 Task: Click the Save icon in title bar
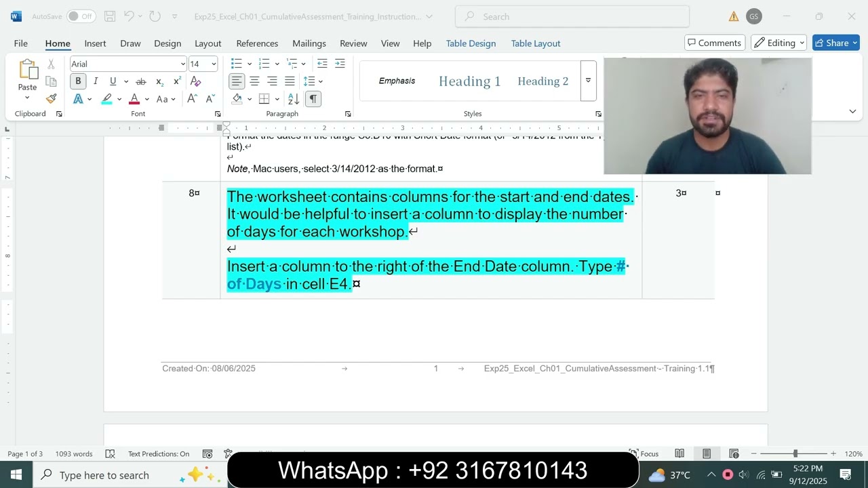pos(110,16)
